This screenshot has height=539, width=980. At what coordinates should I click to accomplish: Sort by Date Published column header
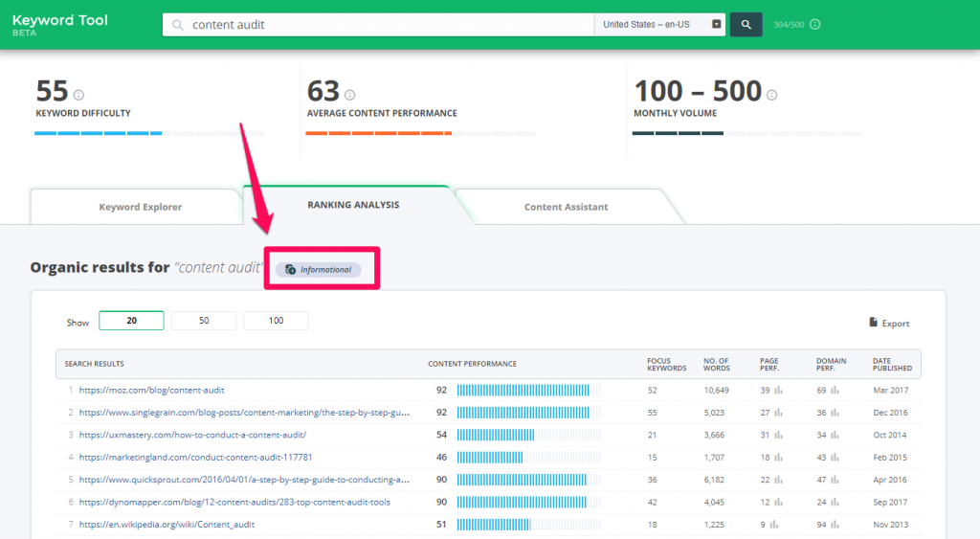coord(892,365)
